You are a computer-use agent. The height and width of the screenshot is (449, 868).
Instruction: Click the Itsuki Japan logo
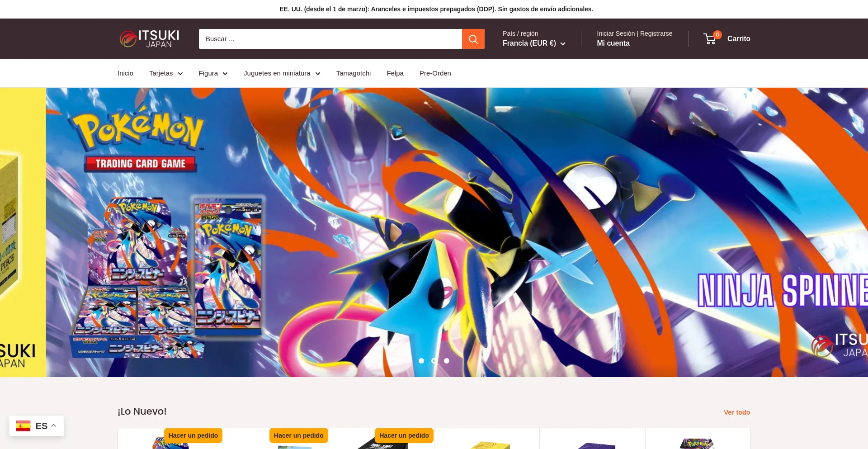click(x=149, y=39)
